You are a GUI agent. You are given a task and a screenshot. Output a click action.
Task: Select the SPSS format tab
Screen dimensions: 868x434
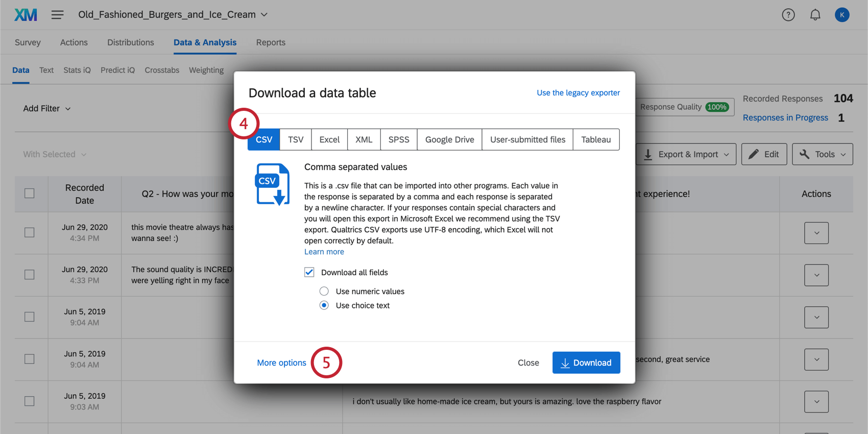tap(399, 139)
